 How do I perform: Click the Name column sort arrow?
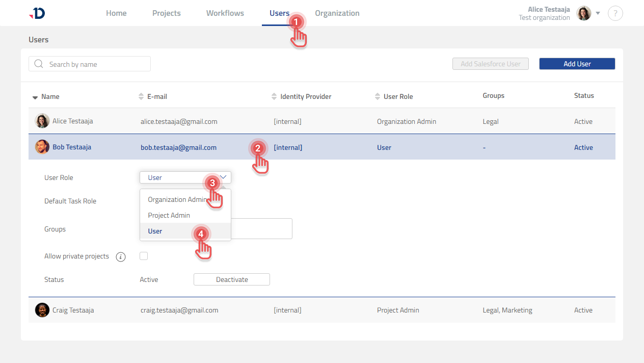tap(35, 96)
